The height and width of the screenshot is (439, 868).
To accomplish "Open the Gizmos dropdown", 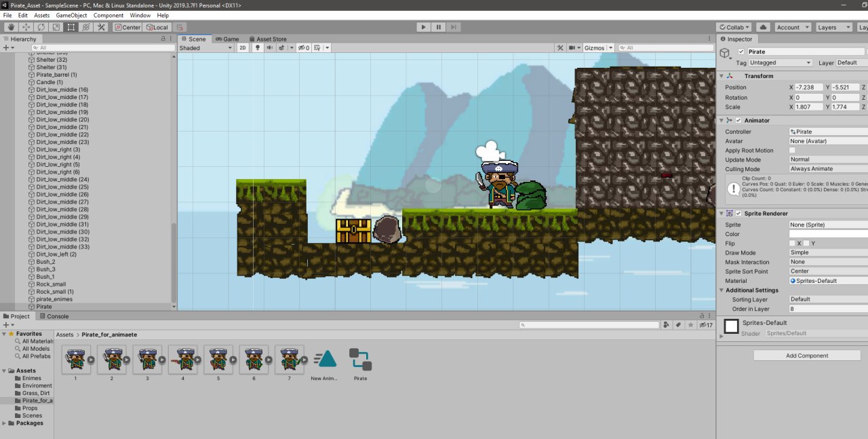I will [599, 47].
